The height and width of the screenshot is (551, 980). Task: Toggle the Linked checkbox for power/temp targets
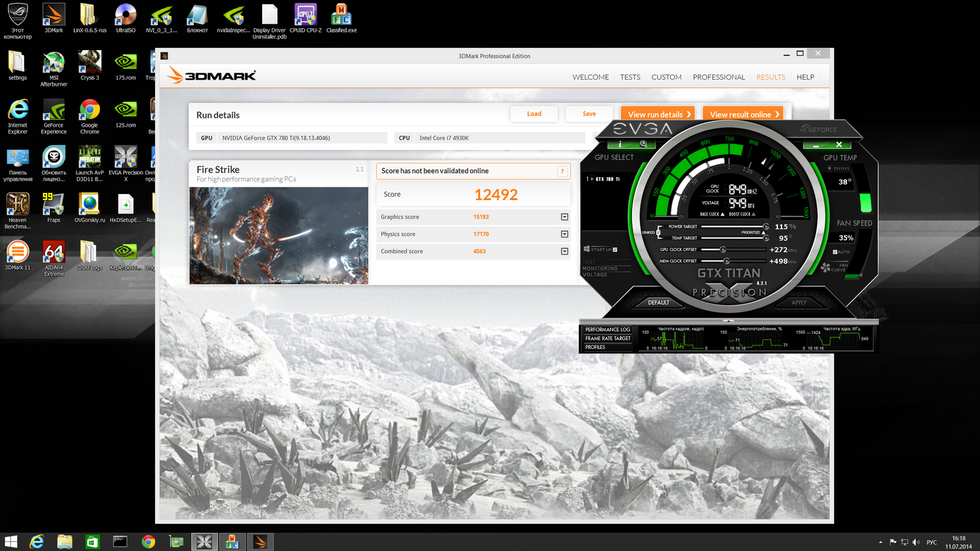tap(658, 232)
